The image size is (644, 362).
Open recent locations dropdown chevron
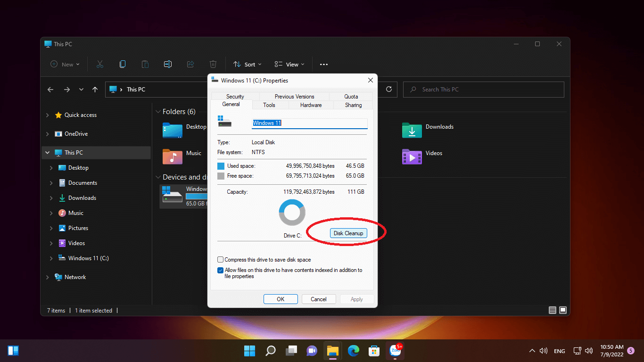(81, 90)
